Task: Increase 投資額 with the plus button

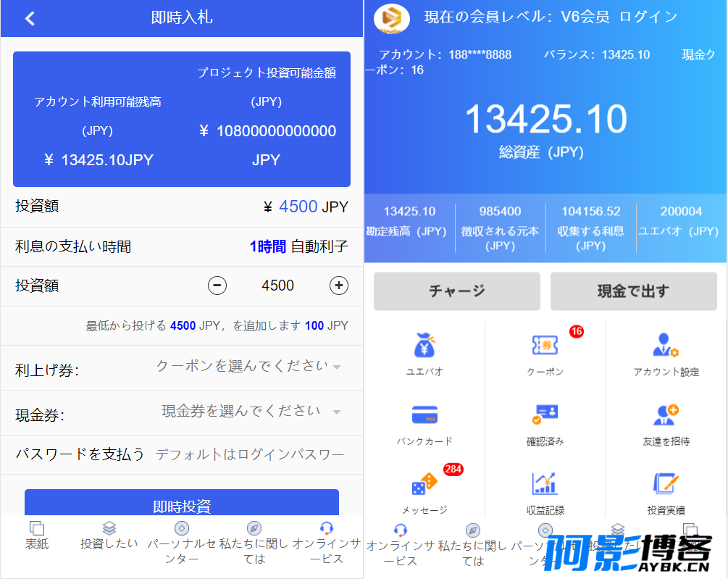Action: click(x=339, y=285)
